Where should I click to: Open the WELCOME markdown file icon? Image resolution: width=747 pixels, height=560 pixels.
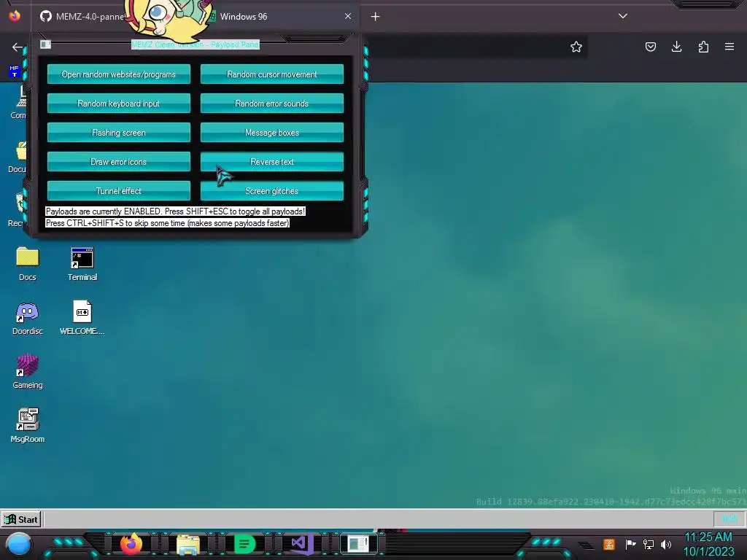[82, 318]
